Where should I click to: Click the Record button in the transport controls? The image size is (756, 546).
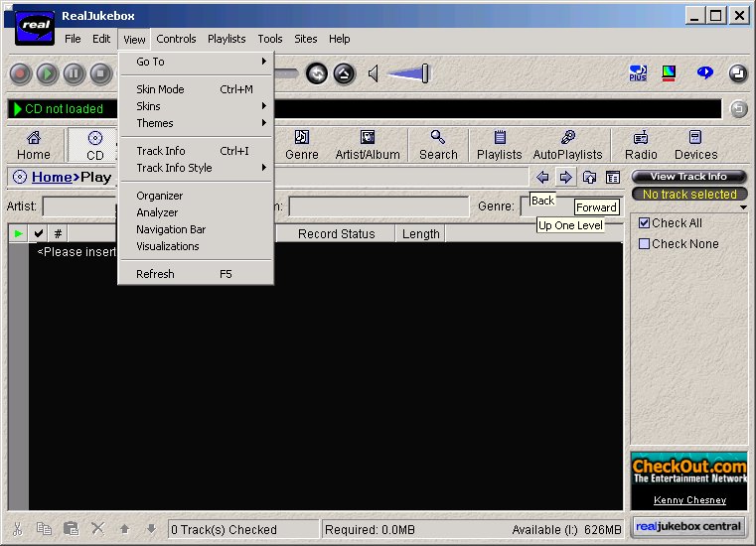(x=21, y=73)
